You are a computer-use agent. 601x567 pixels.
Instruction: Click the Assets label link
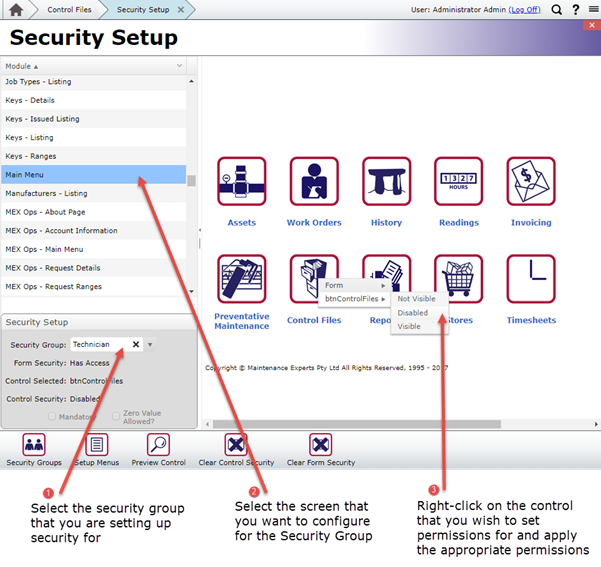241,222
